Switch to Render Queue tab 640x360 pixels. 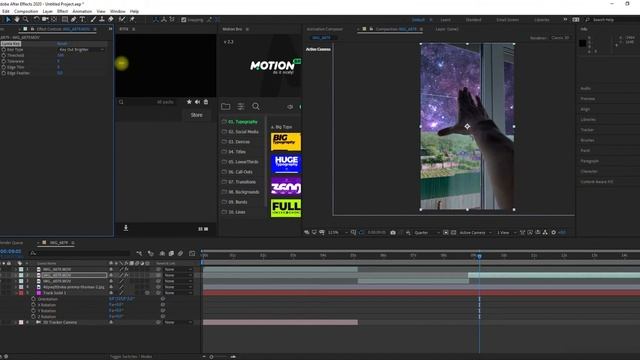(x=11, y=243)
